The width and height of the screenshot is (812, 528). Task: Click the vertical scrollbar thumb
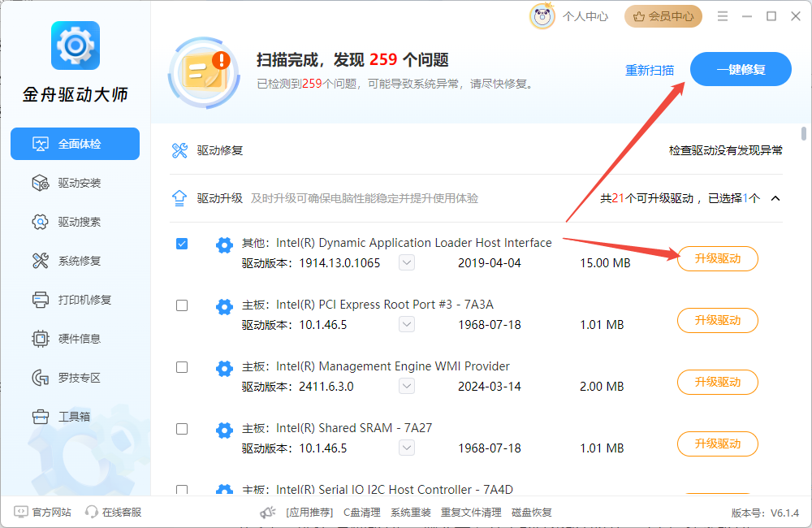pyautogui.click(x=803, y=133)
